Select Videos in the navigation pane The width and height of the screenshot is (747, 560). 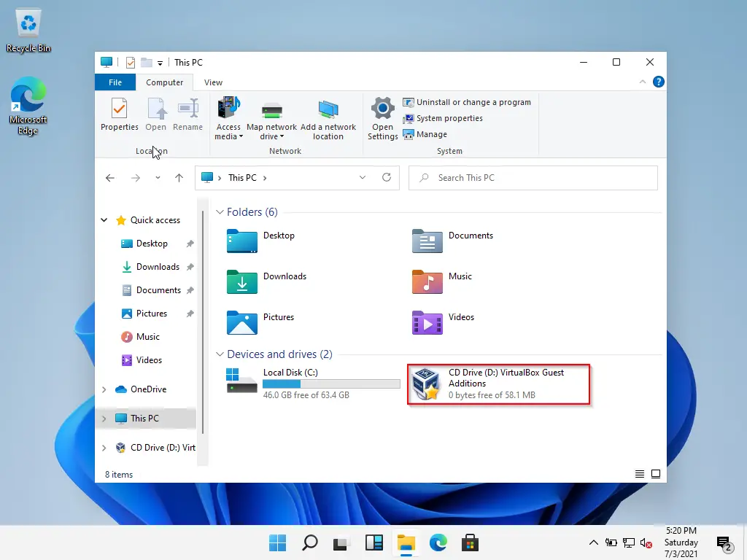click(142, 360)
